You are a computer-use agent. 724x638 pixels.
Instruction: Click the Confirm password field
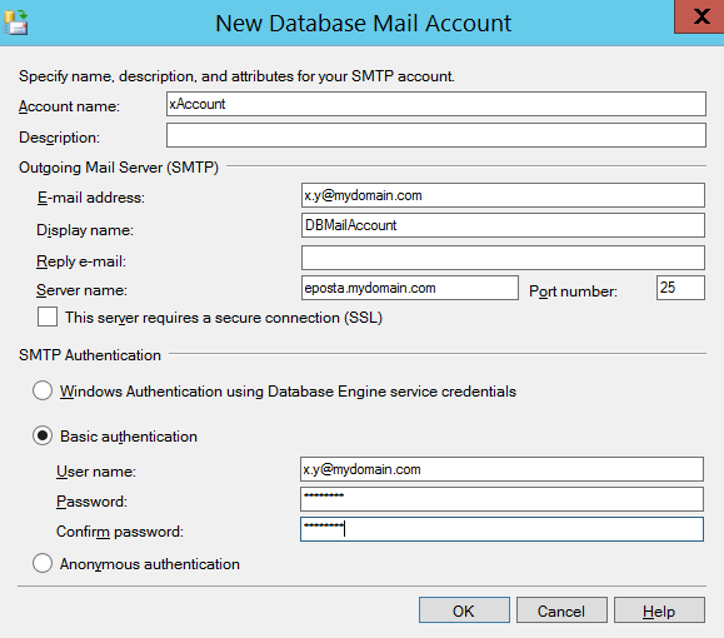coord(502,529)
